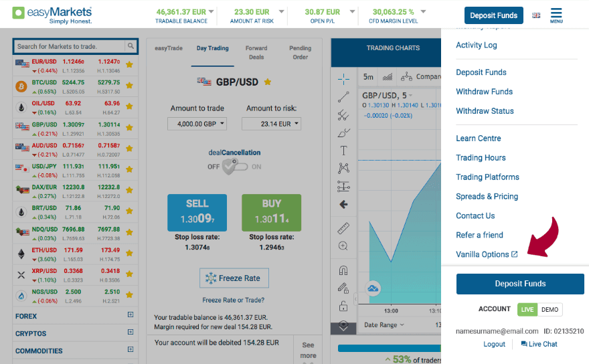Open Activity Log menu item
589x364 pixels.
tap(477, 45)
